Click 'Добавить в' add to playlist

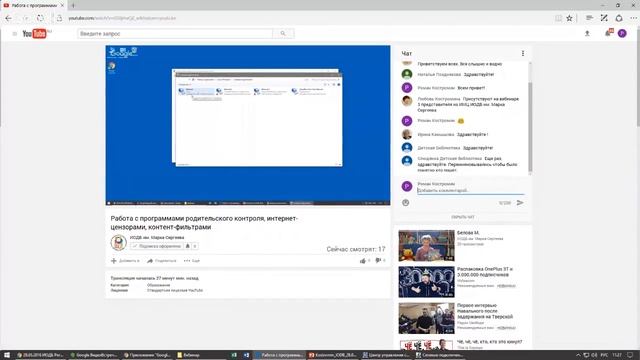tap(125, 261)
